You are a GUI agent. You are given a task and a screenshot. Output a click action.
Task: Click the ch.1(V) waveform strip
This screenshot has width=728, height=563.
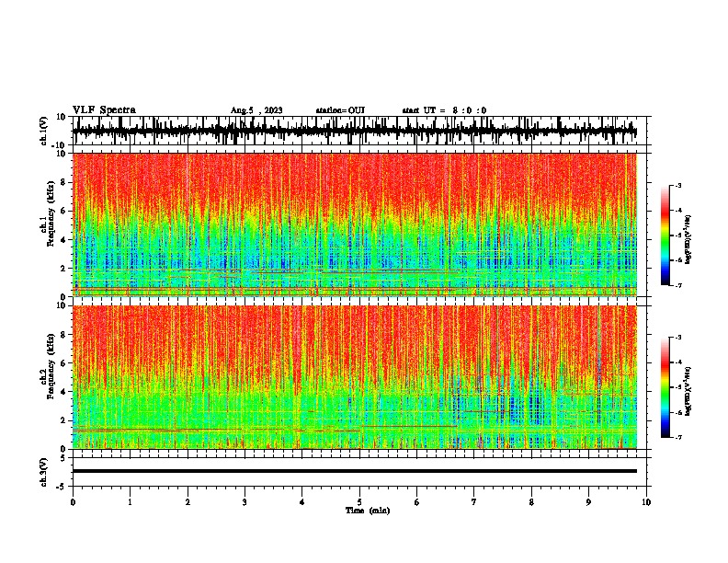point(355,131)
